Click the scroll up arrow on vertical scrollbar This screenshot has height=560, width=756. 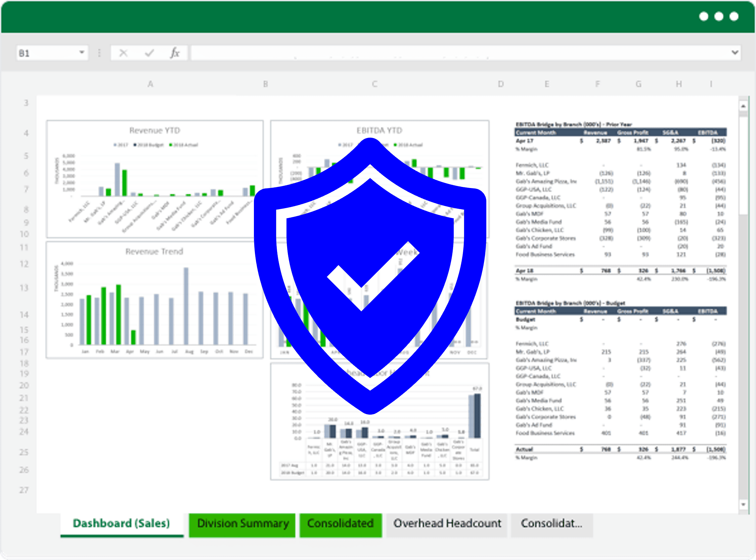[x=743, y=106]
